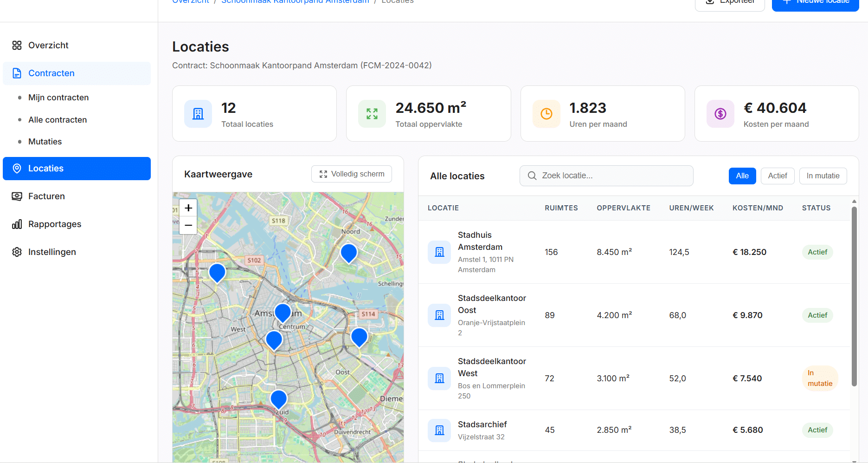Enable the In mutatie filter
868x463 pixels.
(x=823, y=176)
